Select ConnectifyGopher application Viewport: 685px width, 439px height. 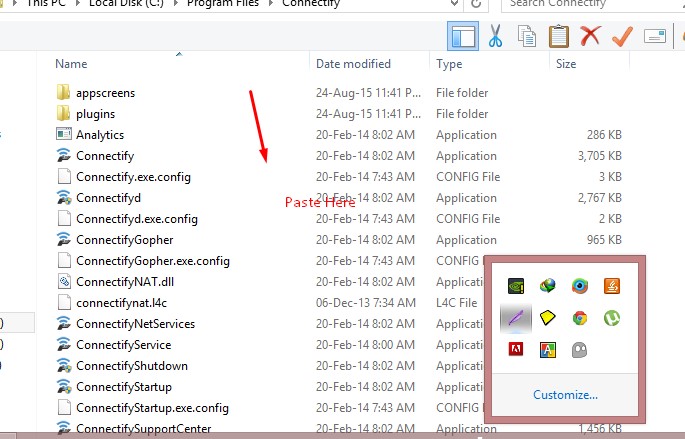tap(125, 240)
